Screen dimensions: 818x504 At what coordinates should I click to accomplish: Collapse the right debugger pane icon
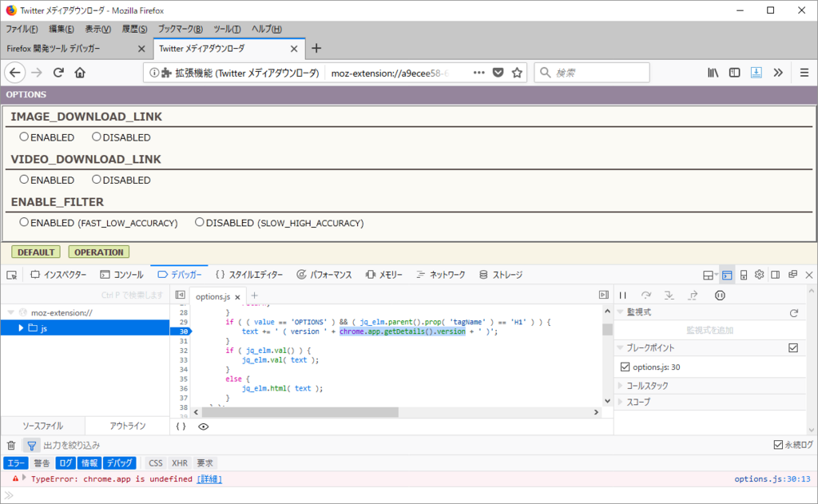(604, 295)
